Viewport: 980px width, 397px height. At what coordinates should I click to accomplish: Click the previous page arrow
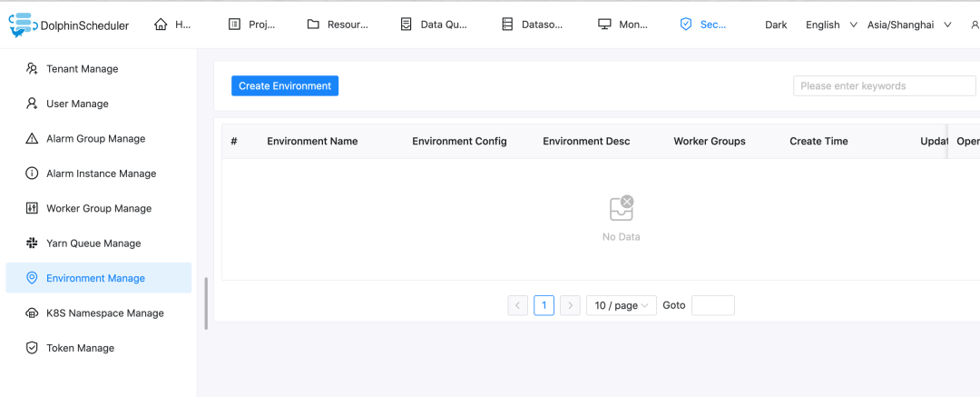tap(517, 305)
